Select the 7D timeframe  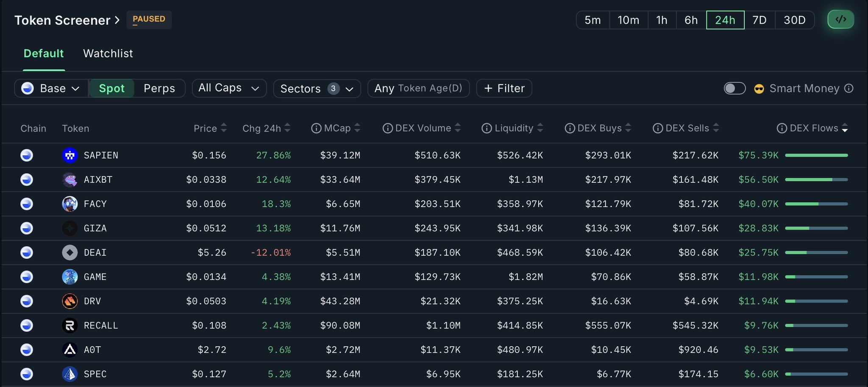(759, 20)
